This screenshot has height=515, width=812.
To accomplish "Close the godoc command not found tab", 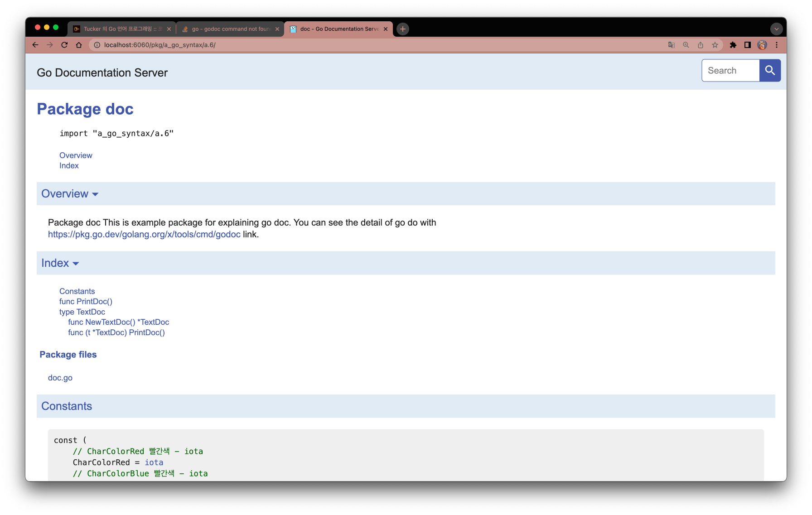I will click(x=277, y=29).
